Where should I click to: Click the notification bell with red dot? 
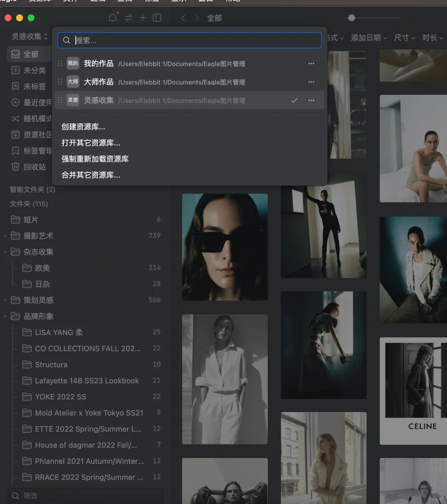click(113, 18)
